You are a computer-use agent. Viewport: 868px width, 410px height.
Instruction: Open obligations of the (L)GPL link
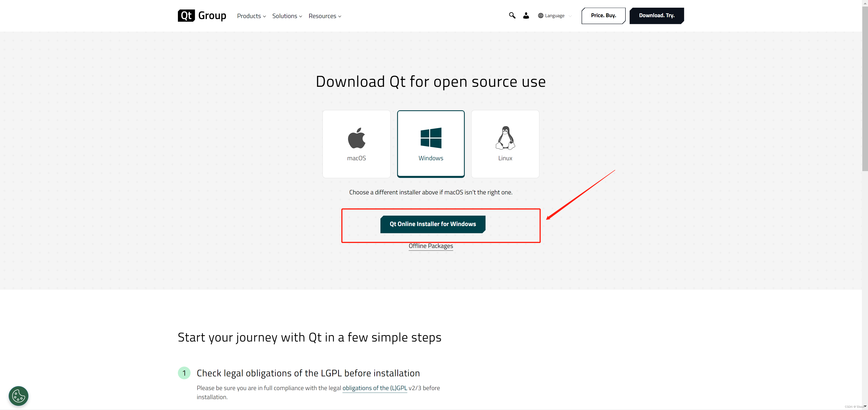pos(375,388)
